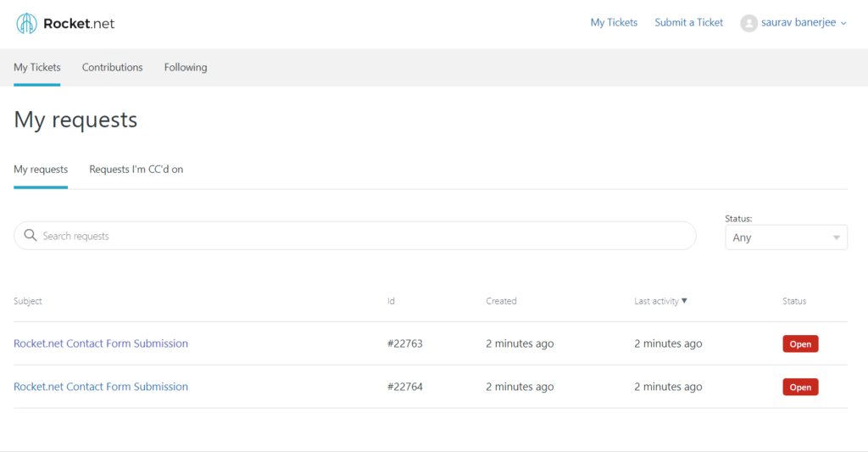The width and height of the screenshot is (868, 452).
Task: Click the Rocket.net wordmark text
Action: (x=79, y=23)
